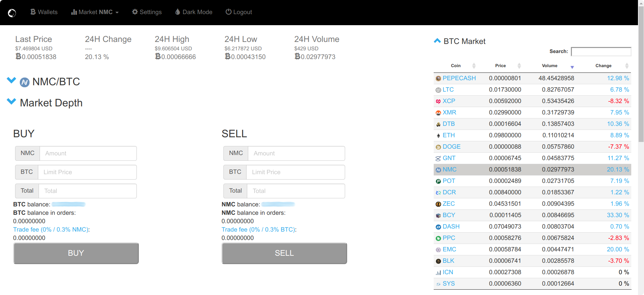
Task: Sort the market table by Volume
Action: (549, 66)
